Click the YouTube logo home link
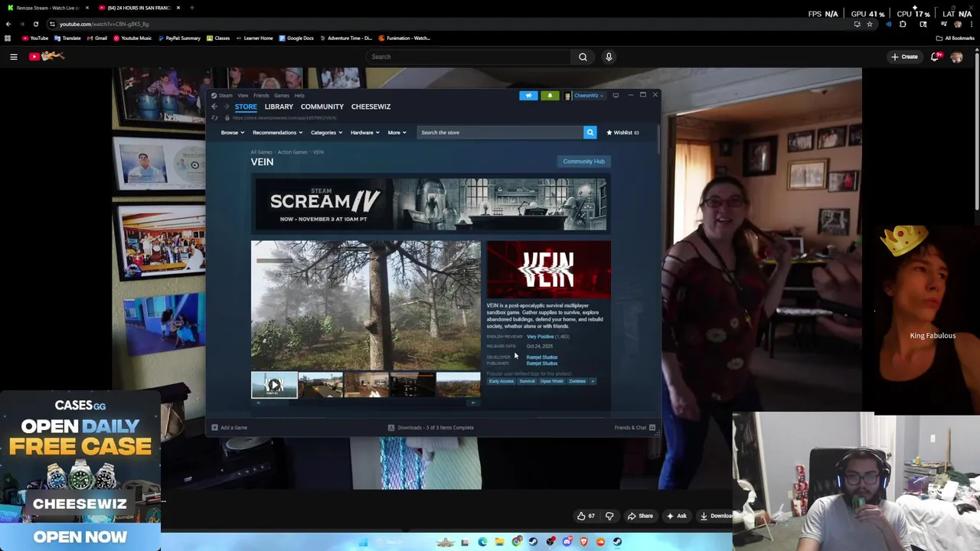The height and width of the screenshot is (551, 980). coord(47,56)
